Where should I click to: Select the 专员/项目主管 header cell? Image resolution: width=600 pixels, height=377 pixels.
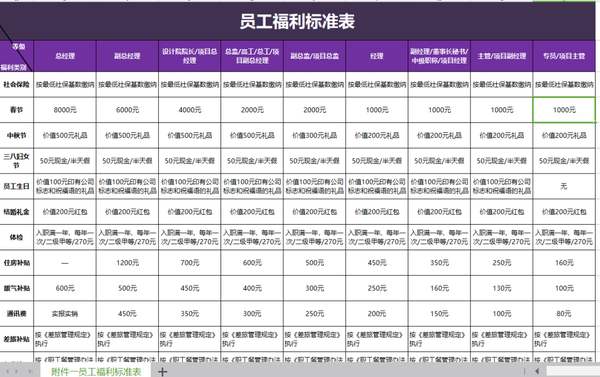point(564,56)
